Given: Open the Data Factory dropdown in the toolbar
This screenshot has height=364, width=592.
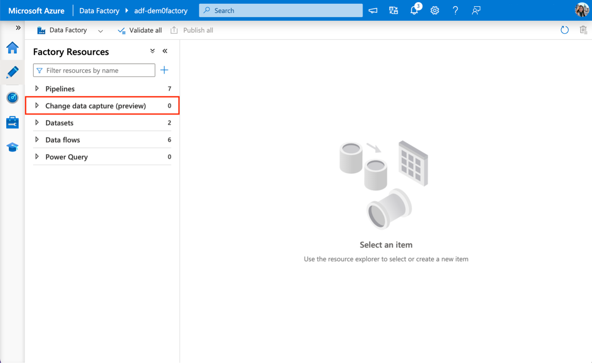Looking at the screenshot, I should (100, 30).
